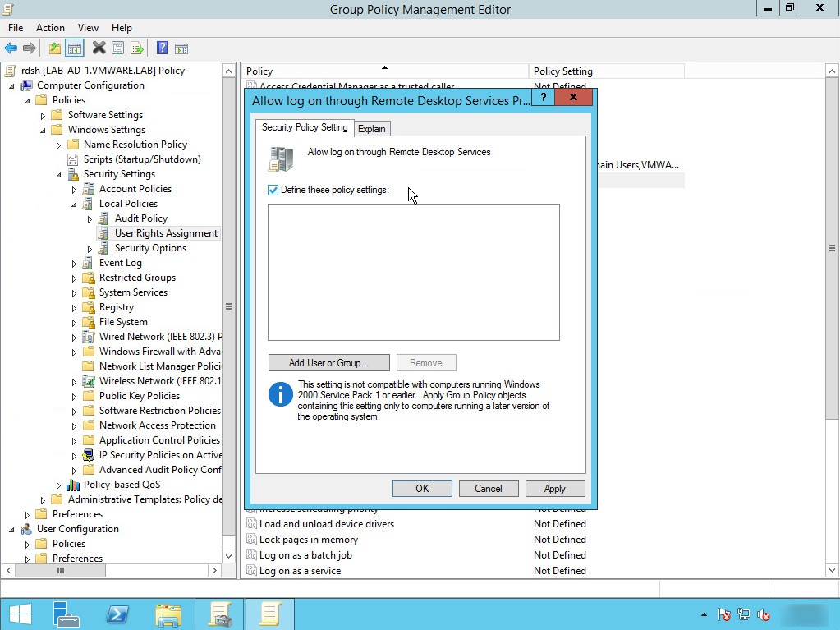Uncheck Define these policy settings checkbox
The image size is (840, 630).
(x=273, y=190)
